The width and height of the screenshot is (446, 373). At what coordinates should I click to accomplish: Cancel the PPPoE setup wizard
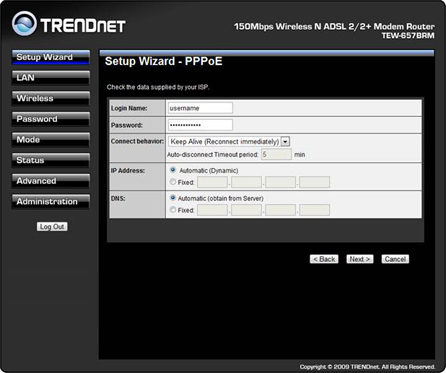coord(395,259)
